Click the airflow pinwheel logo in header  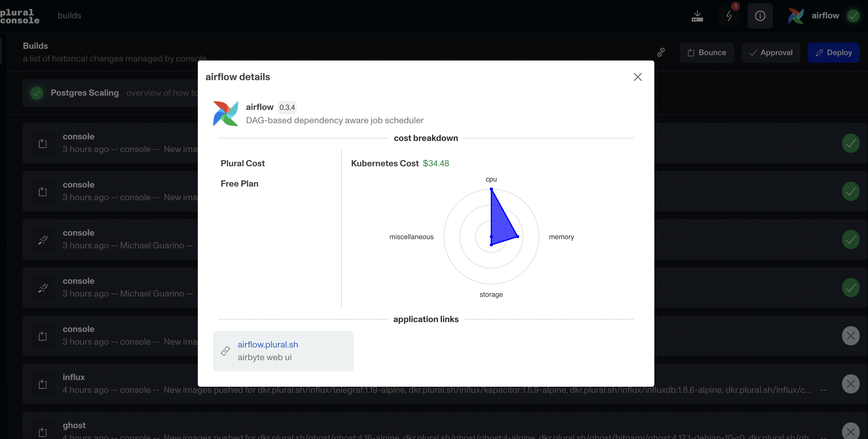tap(796, 16)
